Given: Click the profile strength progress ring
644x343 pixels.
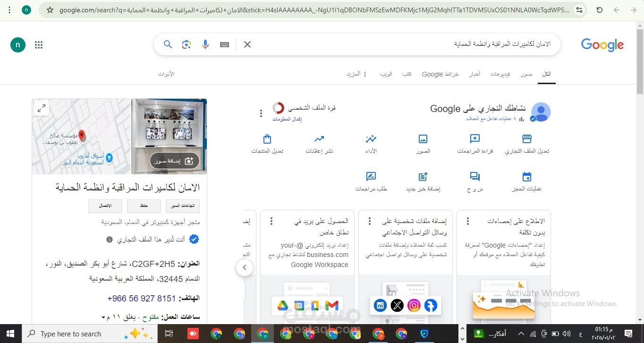Looking at the screenshot, I should pos(278,108).
